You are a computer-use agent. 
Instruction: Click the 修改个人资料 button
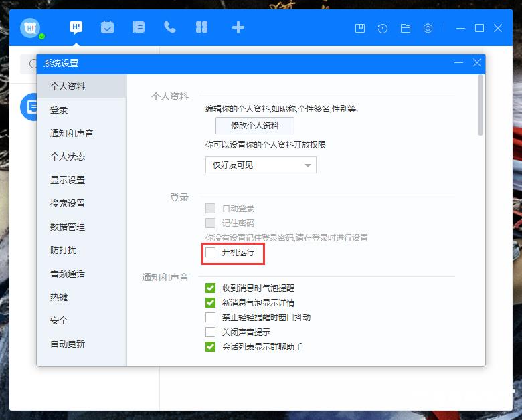pyautogui.click(x=255, y=126)
